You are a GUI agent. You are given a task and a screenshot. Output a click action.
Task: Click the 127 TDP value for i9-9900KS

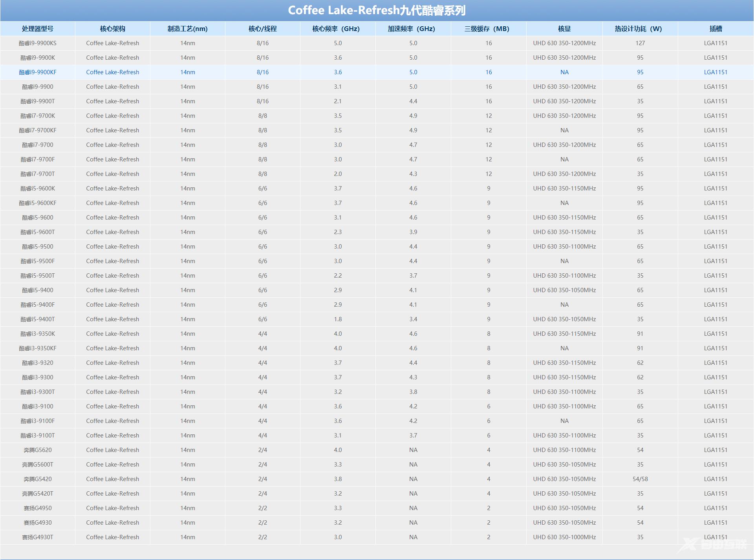pos(640,43)
